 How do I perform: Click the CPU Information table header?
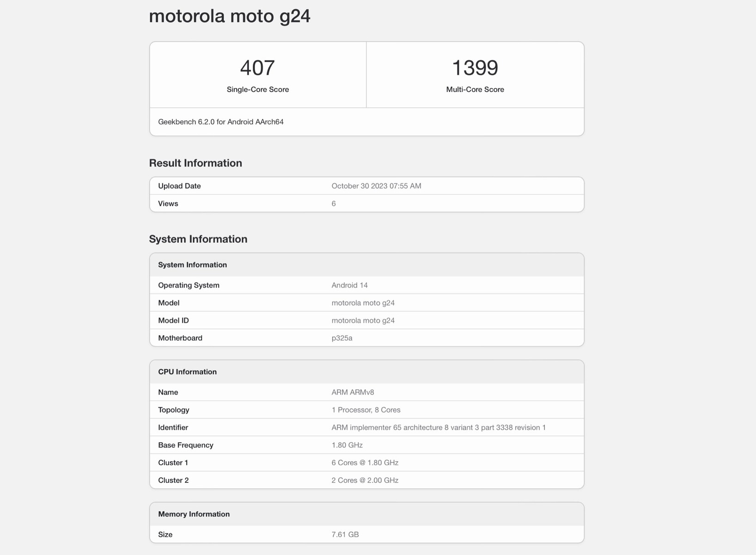click(187, 372)
